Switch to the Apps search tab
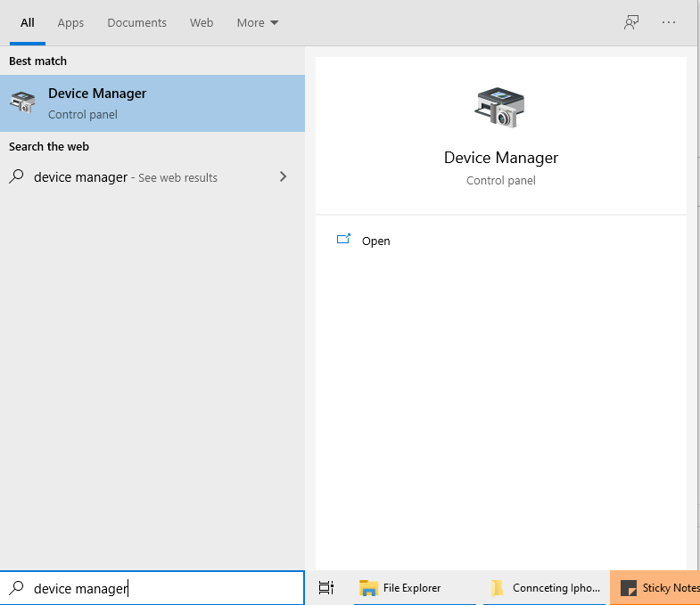 tap(70, 23)
